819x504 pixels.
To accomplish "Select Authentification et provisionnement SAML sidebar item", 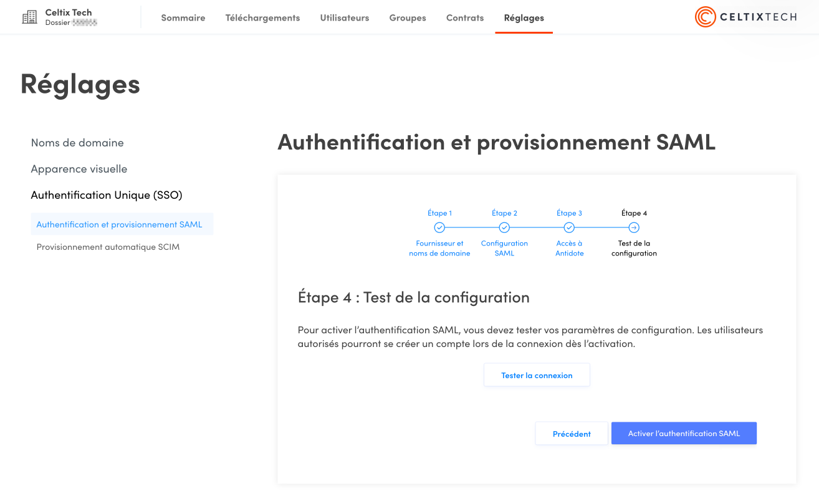I will [x=120, y=224].
